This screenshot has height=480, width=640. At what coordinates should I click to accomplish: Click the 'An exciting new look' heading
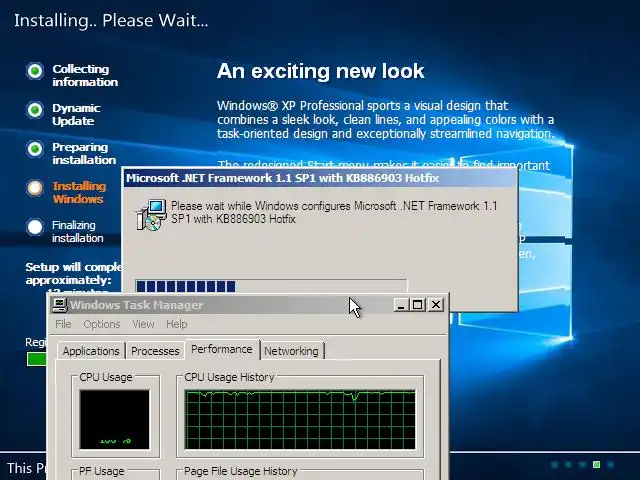(x=320, y=71)
